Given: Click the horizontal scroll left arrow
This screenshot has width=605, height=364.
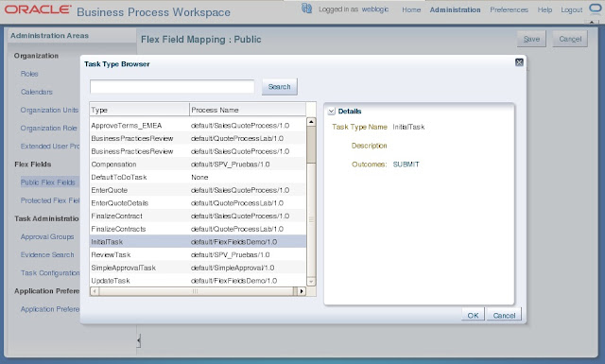Looking at the screenshot, I should [95, 291].
